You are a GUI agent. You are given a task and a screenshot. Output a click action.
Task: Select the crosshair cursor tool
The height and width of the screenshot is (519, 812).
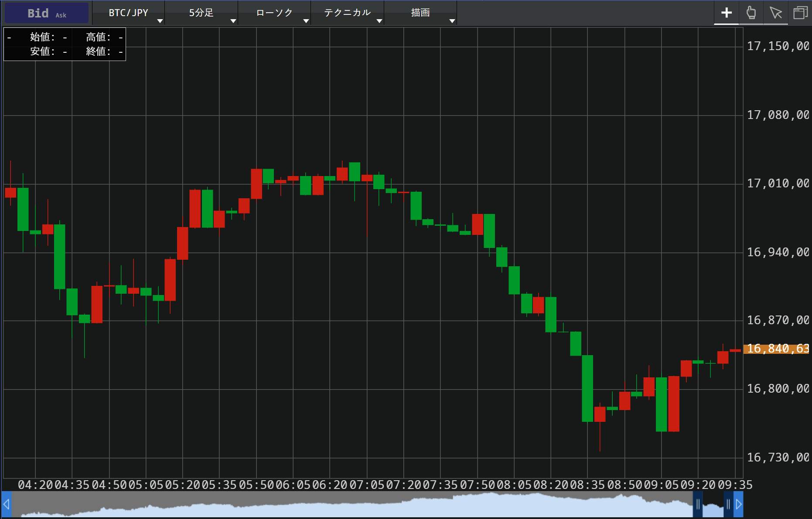click(726, 13)
